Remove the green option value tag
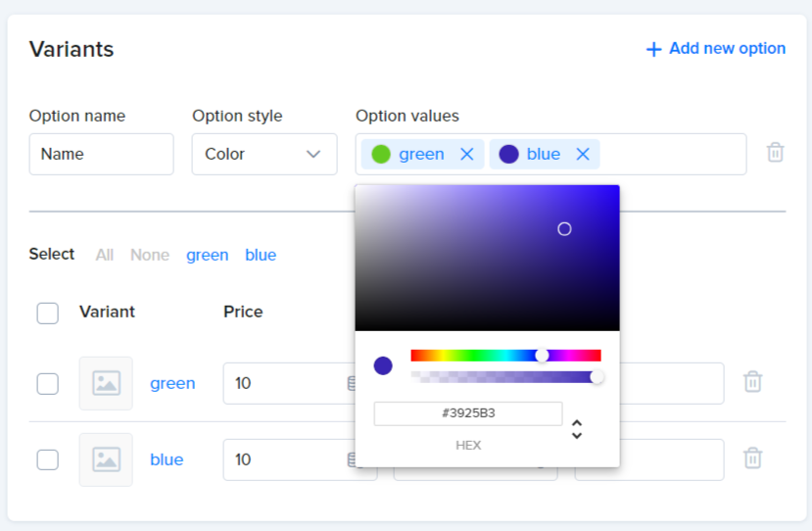812x531 pixels. tap(466, 154)
